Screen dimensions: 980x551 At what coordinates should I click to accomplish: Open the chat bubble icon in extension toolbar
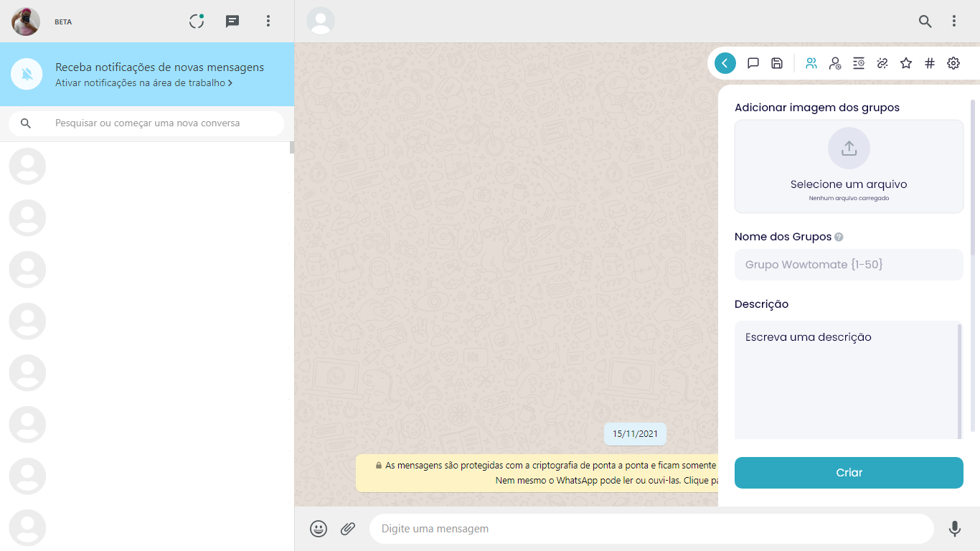click(753, 63)
